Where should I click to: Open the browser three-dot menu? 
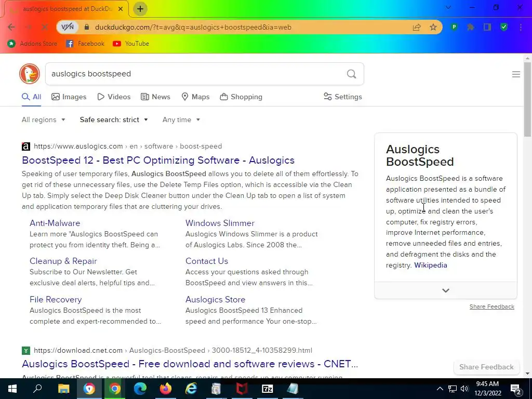click(521, 27)
